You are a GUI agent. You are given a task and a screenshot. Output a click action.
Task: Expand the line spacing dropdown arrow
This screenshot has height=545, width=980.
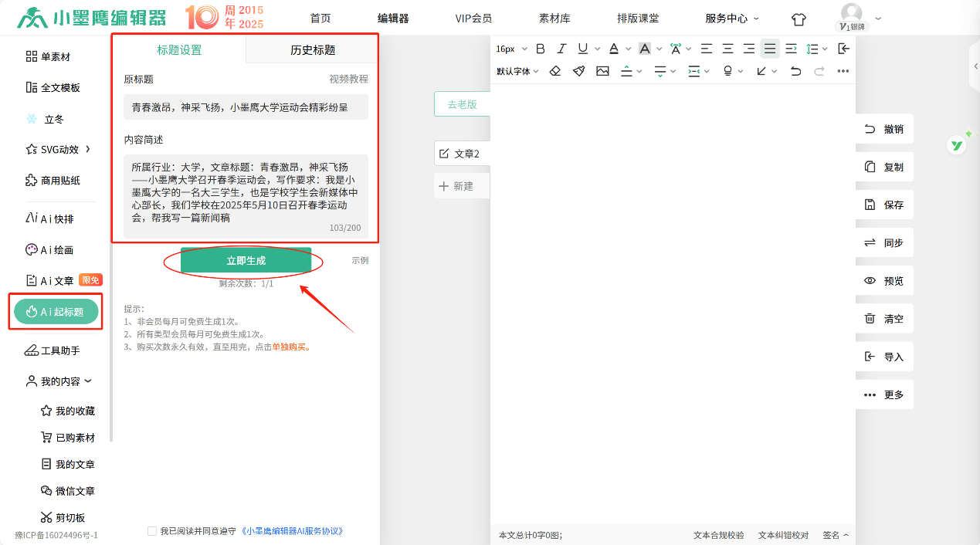pos(825,49)
